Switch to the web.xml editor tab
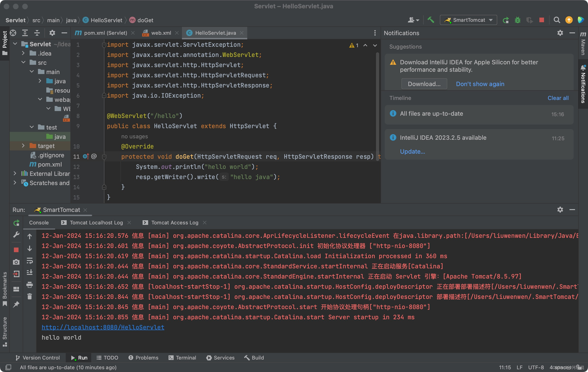Screen dimensions: 588x372 (161, 33)
